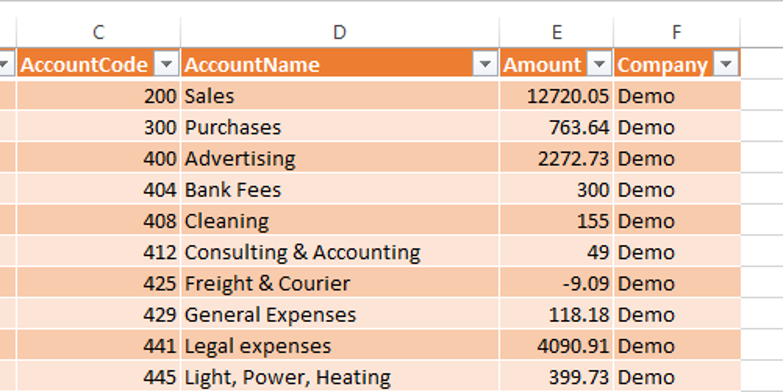Image resolution: width=783 pixels, height=392 pixels.
Task: Select the cell with account code 445
Action: click(98, 377)
